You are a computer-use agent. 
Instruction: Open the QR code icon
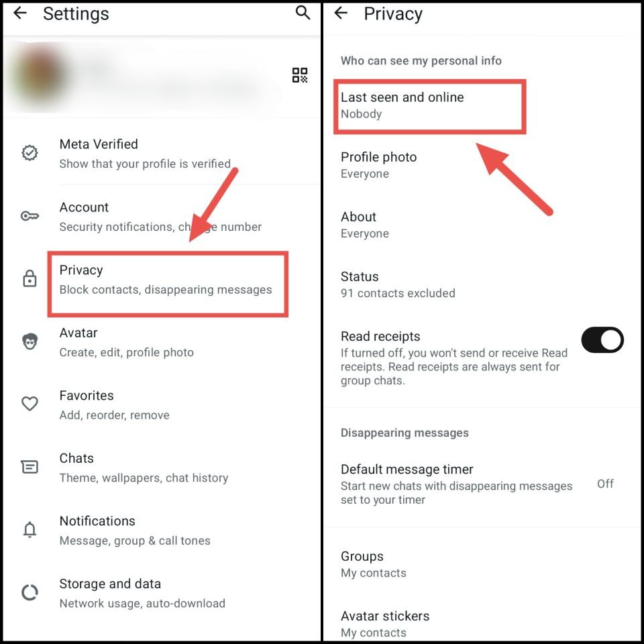(300, 75)
